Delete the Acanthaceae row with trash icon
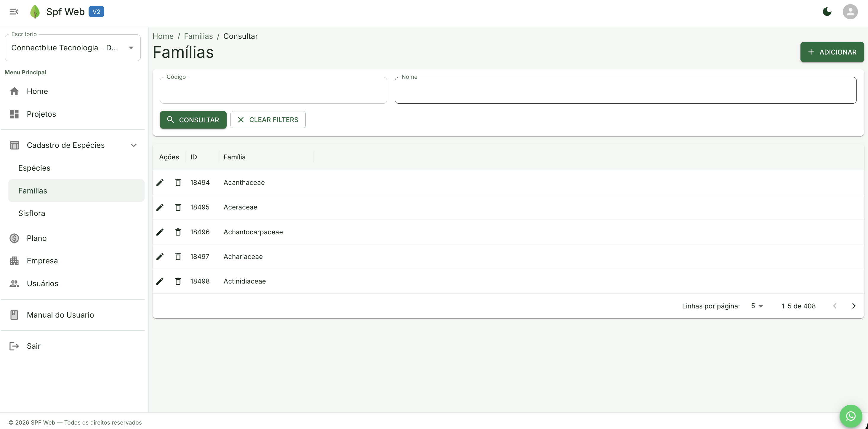The image size is (868, 429). [x=178, y=182]
